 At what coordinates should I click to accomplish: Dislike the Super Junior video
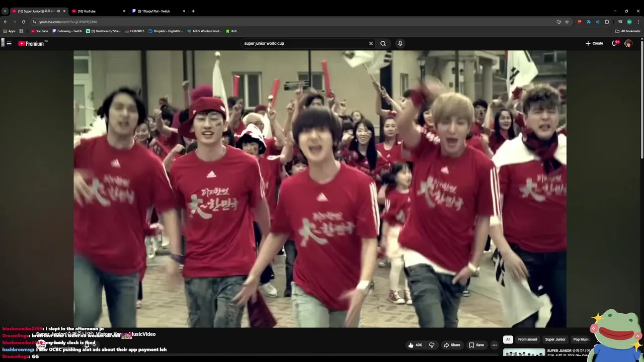pyautogui.click(x=431, y=345)
